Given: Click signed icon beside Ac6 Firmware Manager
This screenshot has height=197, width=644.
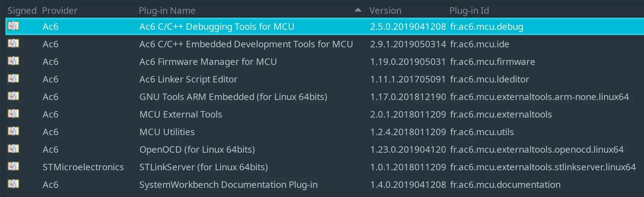Looking at the screenshot, I should [x=13, y=61].
